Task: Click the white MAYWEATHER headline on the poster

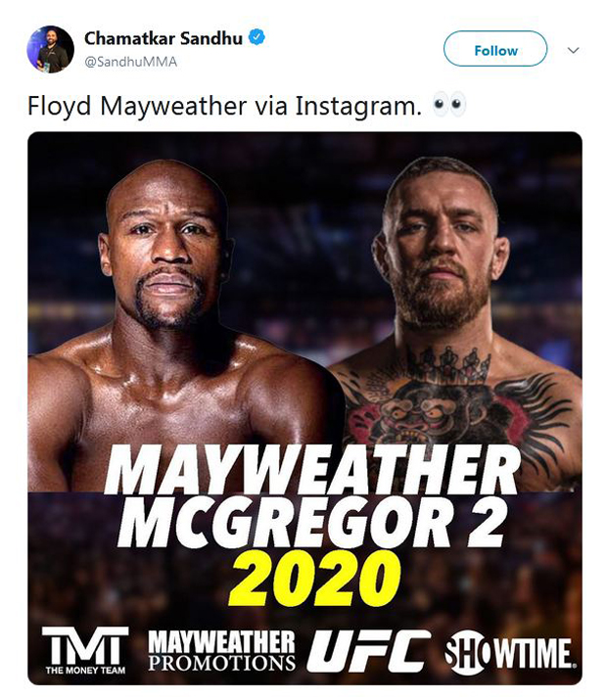Action: 311,476
